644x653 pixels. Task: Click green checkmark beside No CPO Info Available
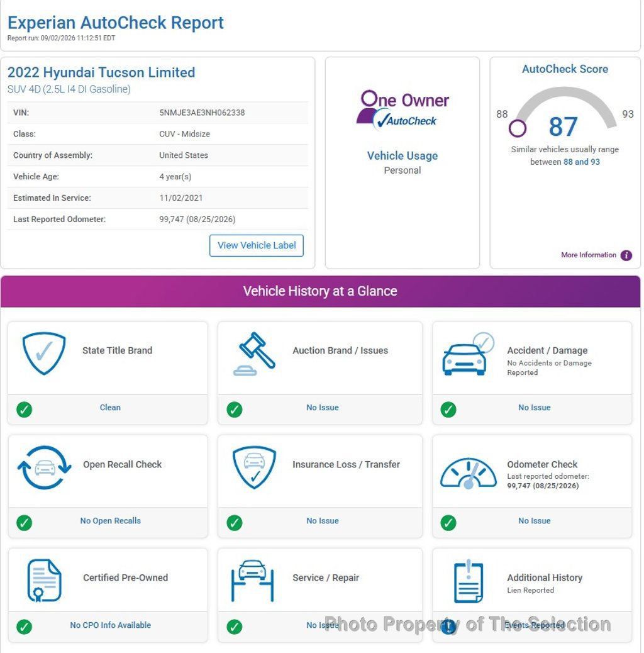click(24, 627)
